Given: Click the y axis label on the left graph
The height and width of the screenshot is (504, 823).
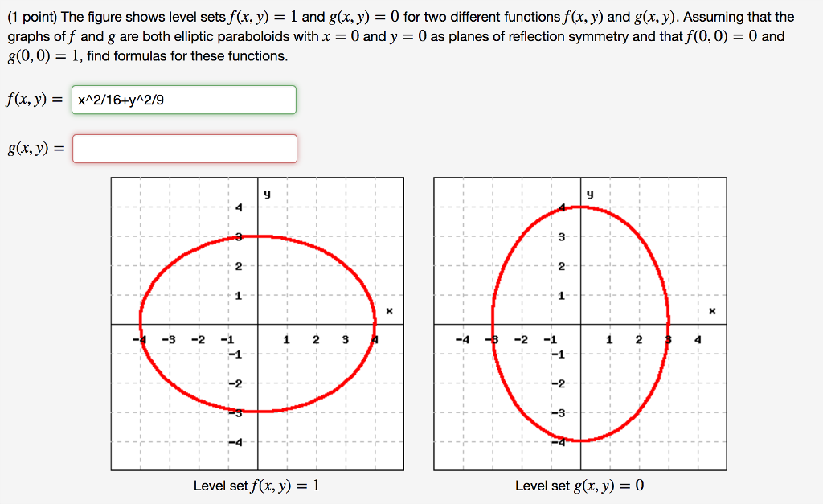Looking at the screenshot, I should click(265, 192).
